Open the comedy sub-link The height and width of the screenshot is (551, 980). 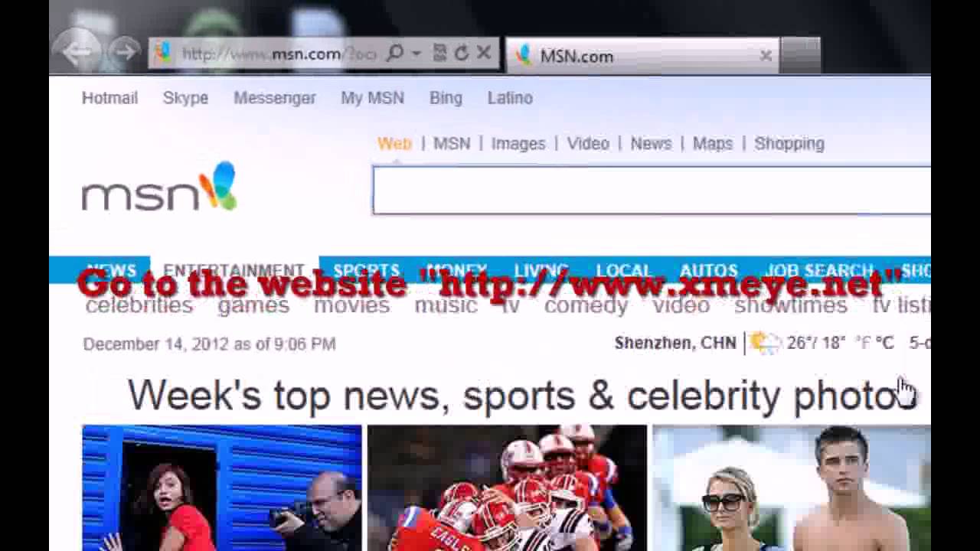tap(586, 305)
